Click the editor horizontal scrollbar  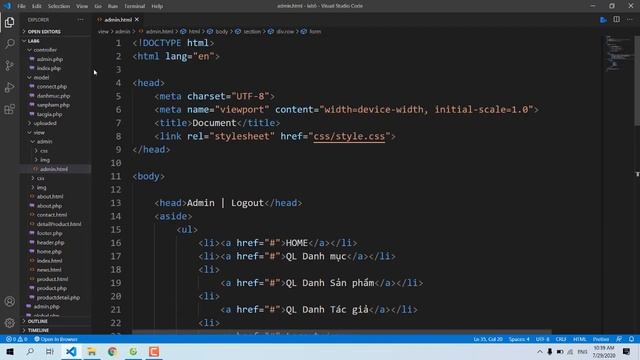342,332
